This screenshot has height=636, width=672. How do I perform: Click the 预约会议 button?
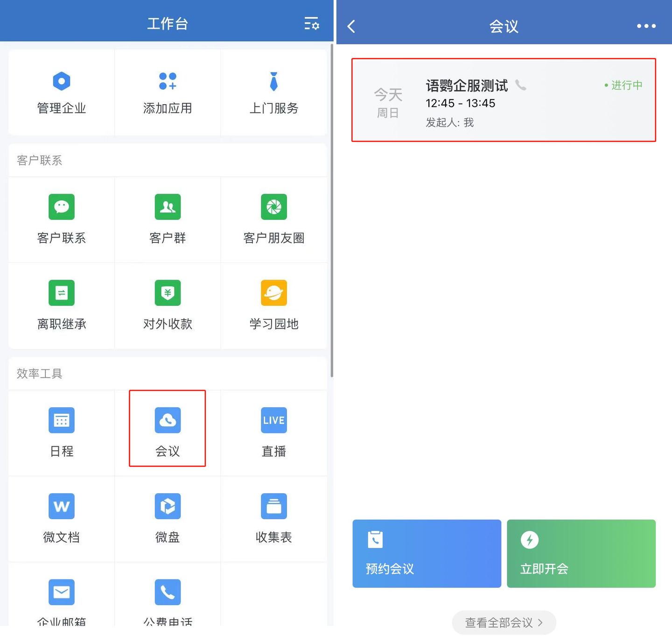(427, 553)
